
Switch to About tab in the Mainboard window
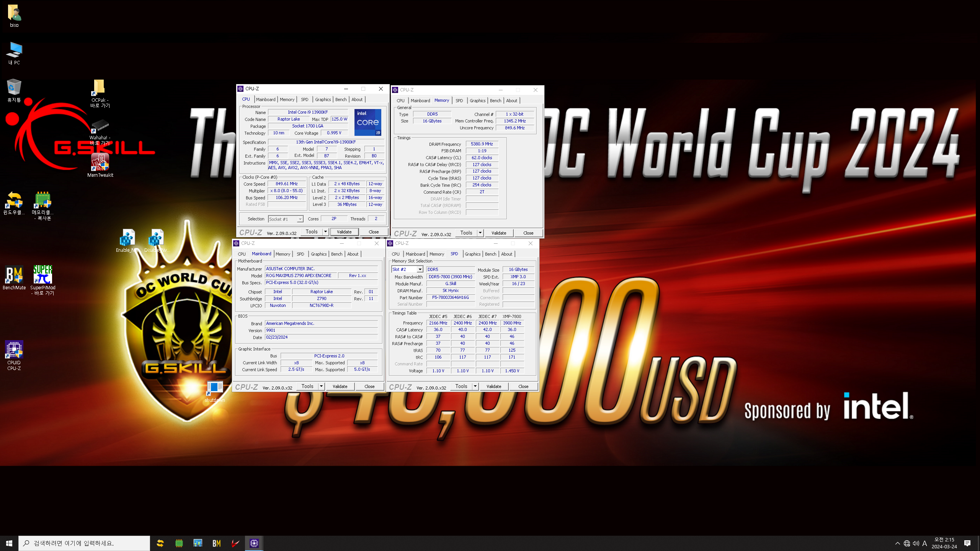[353, 254]
